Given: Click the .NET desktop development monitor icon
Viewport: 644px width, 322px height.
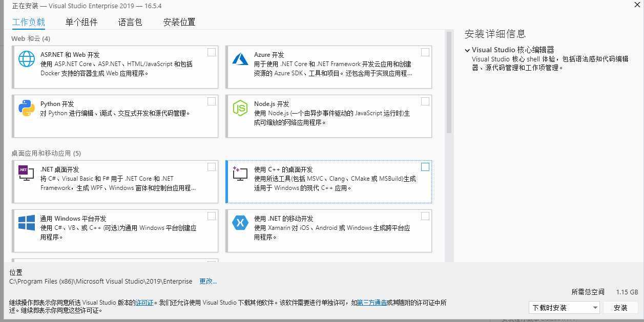Looking at the screenshot, I should point(27,173).
